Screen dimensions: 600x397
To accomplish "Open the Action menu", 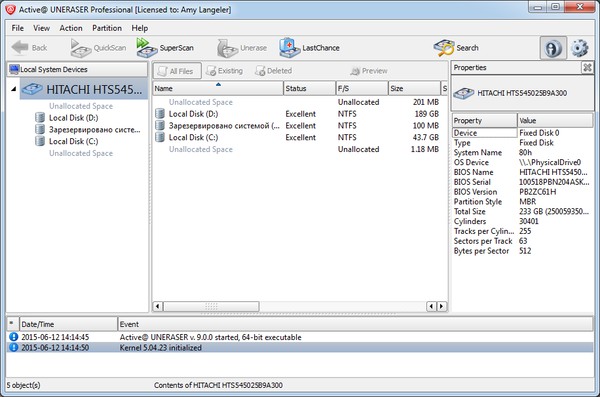I will (71, 28).
